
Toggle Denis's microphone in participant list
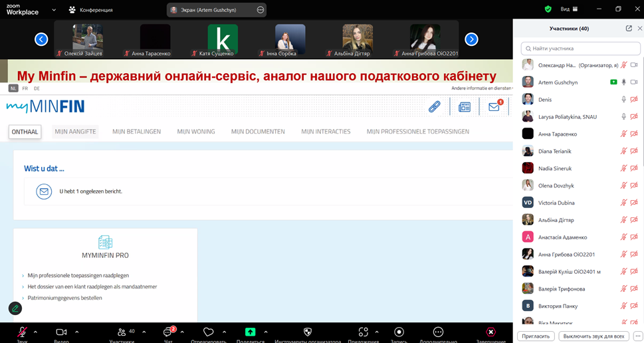point(623,99)
